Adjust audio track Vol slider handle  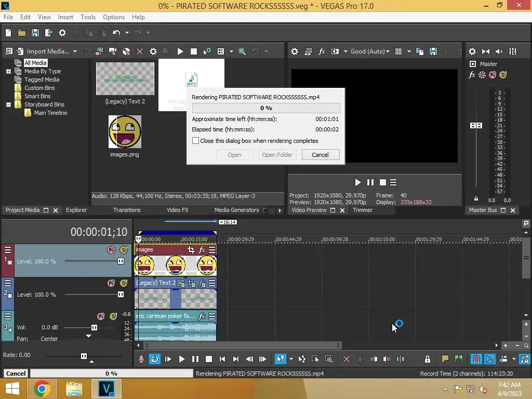pos(94,327)
